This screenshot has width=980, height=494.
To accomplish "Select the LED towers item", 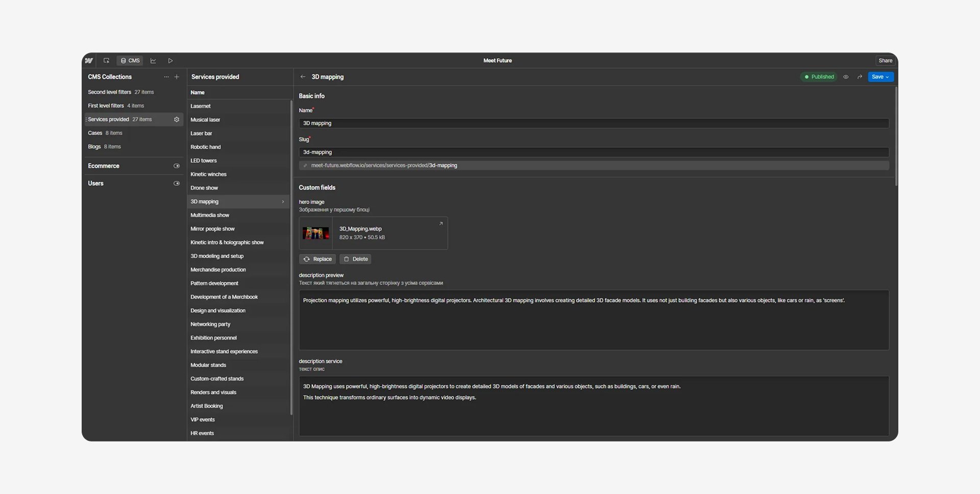I will click(238, 161).
